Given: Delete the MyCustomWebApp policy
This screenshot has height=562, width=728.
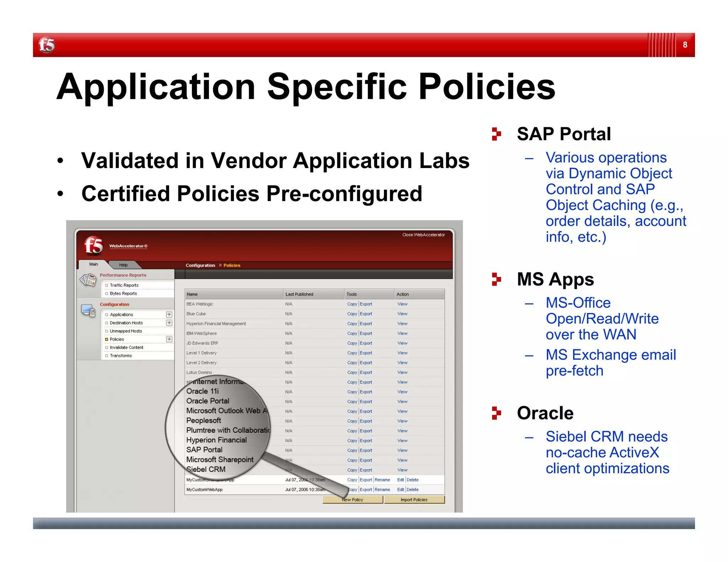Looking at the screenshot, I should point(412,490).
